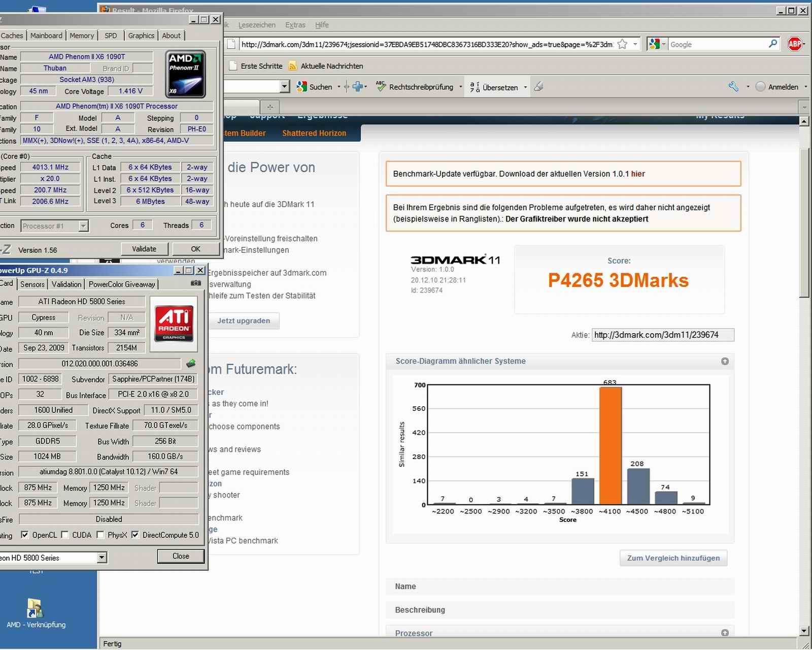This screenshot has height=650, width=812.
Task: Open the HD 5800 Series GPU dropdown
Action: point(102,558)
